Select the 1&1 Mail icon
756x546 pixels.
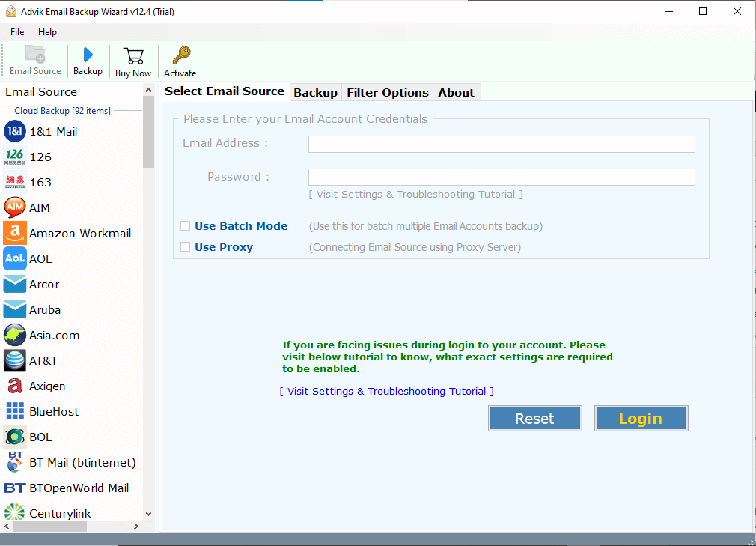click(15, 131)
